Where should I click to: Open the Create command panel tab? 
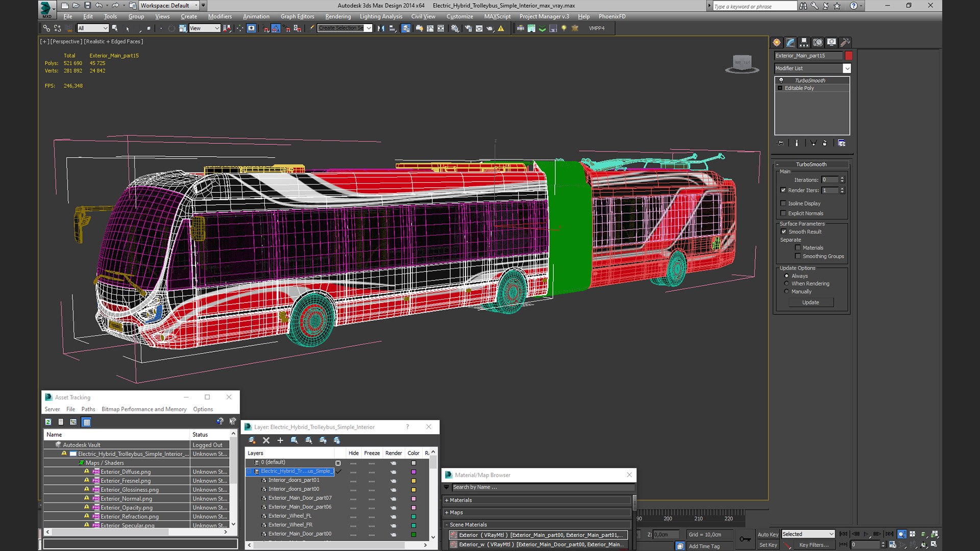[777, 42]
